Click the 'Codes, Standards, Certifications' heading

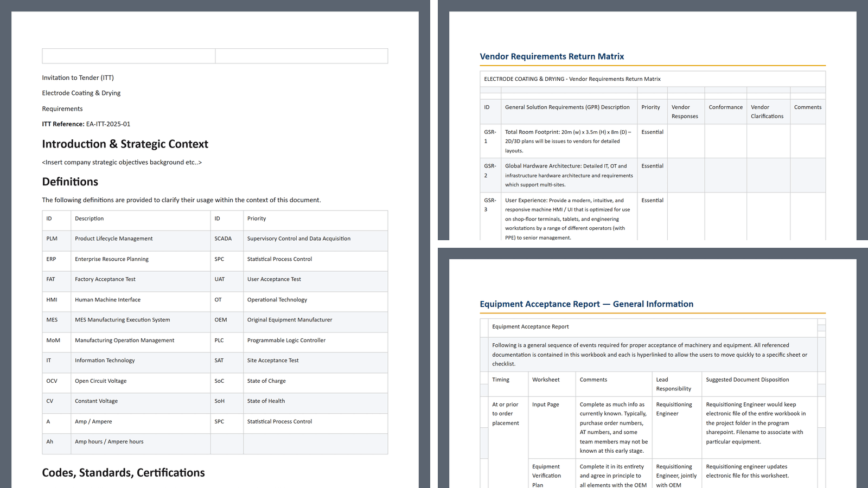(x=124, y=473)
